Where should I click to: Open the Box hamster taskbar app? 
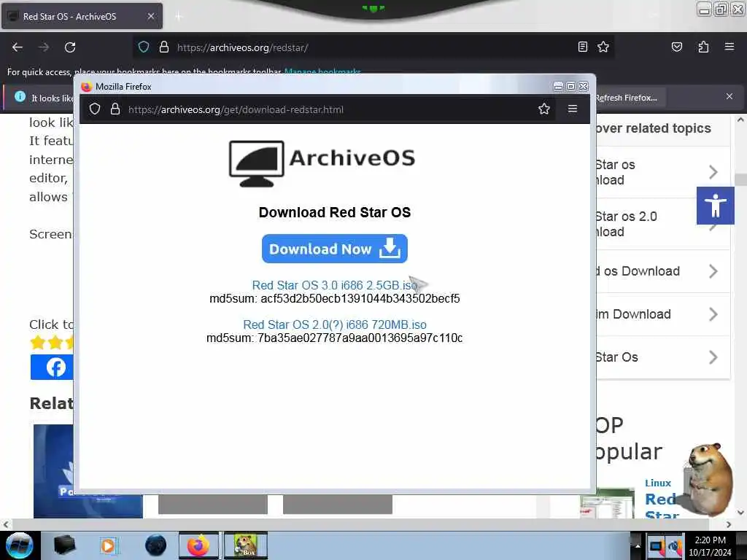click(245, 545)
